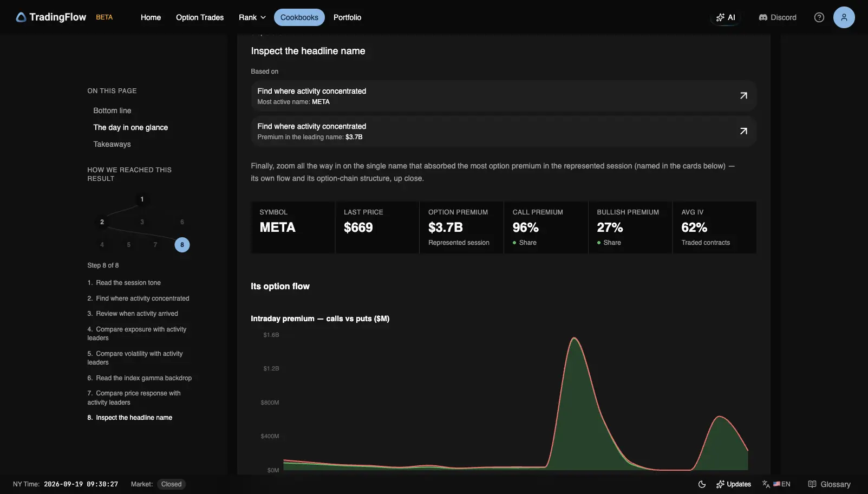Open the Portfolio page
This screenshot has height=494, width=868.
[x=347, y=17]
